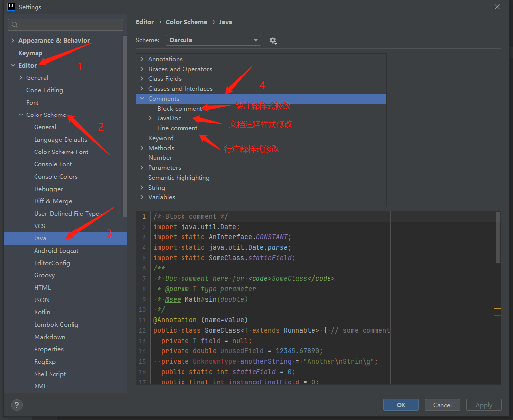
Task: Select RegExp color settings
Action: pyautogui.click(x=45, y=362)
